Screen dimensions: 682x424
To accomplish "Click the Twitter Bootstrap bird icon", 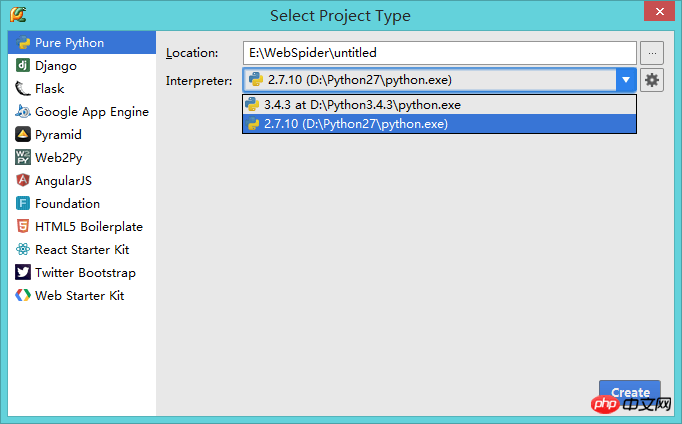I will pyautogui.click(x=23, y=272).
